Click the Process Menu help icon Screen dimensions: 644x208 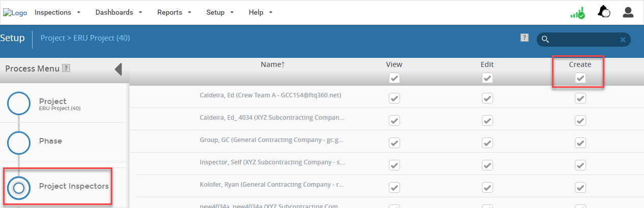tap(66, 68)
